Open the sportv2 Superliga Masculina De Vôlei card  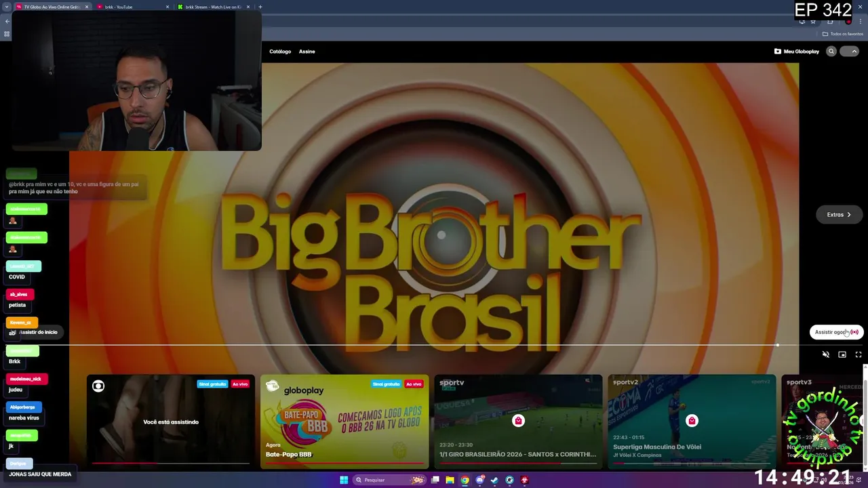coord(692,422)
